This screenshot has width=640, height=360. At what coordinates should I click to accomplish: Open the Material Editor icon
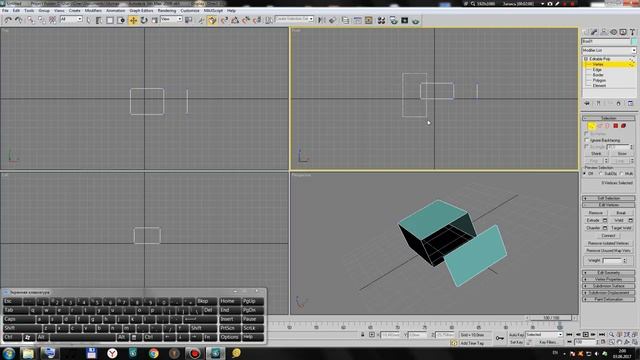pos(381,20)
